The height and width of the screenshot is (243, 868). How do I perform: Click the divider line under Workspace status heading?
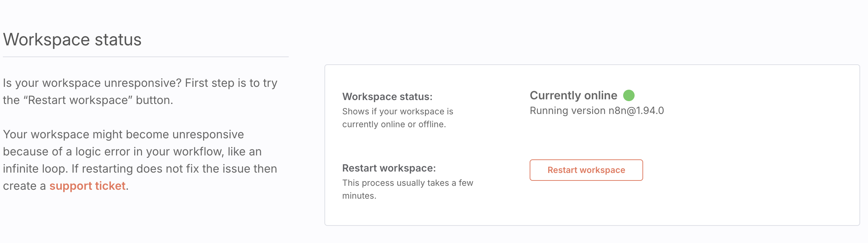click(146, 57)
